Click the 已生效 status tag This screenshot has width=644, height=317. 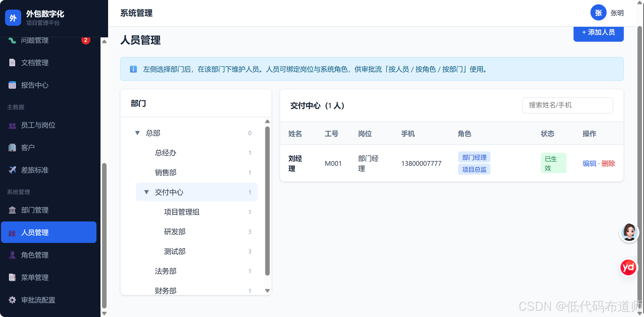(x=553, y=163)
